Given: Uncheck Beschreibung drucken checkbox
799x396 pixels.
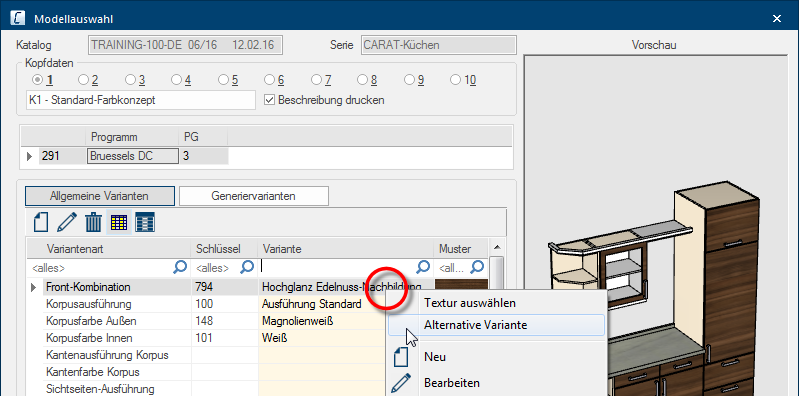Looking at the screenshot, I should coord(270,100).
